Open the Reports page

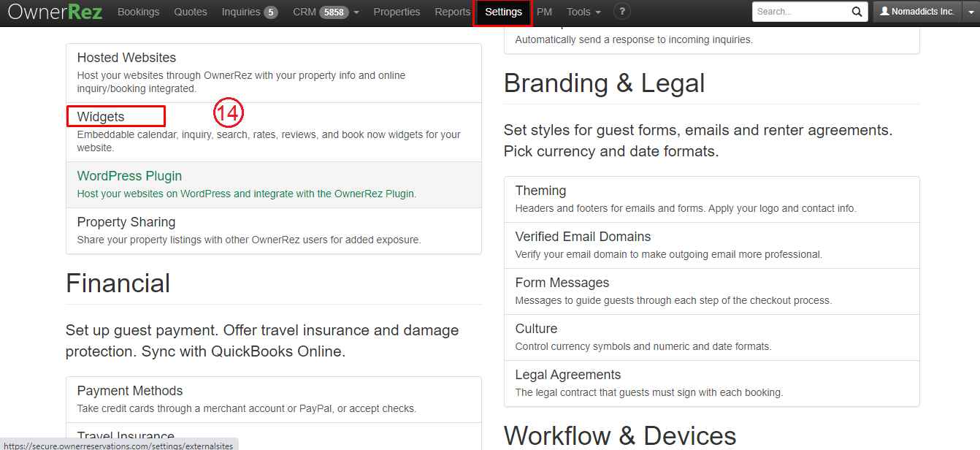pyautogui.click(x=452, y=12)
